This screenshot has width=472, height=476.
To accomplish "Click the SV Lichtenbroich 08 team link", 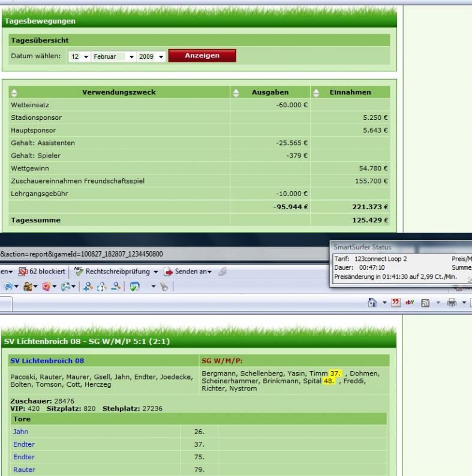I will [x=46, y=360].
